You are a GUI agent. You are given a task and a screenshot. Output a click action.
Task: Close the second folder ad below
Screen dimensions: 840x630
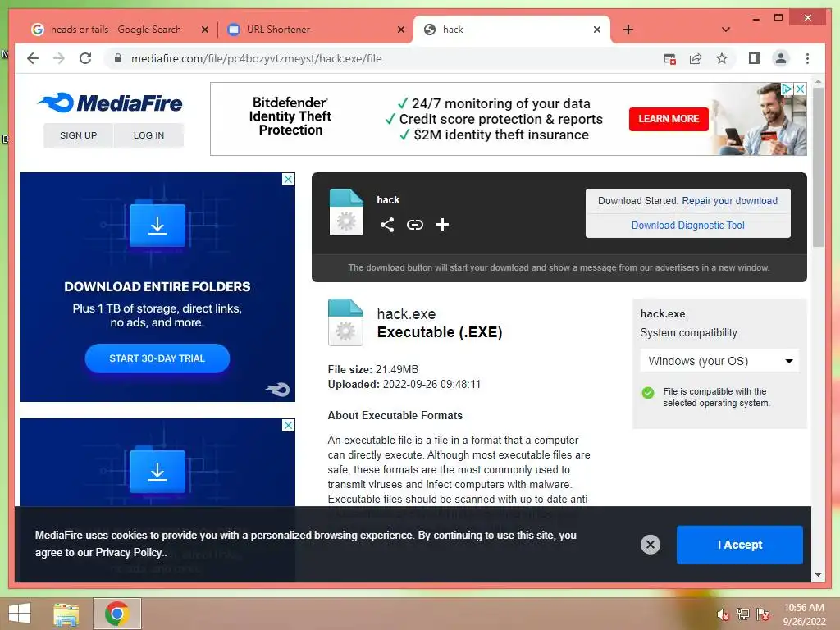pyautogui.click(x=288, y=426)
